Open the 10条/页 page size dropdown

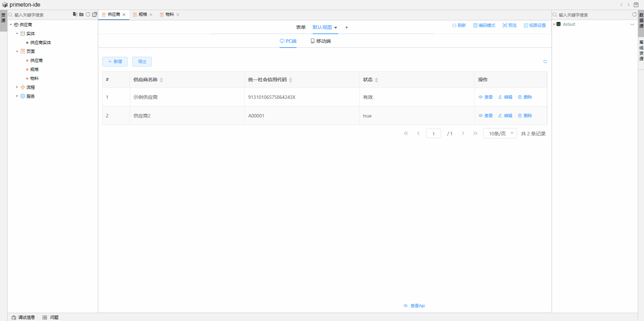[x=500, y=134]
